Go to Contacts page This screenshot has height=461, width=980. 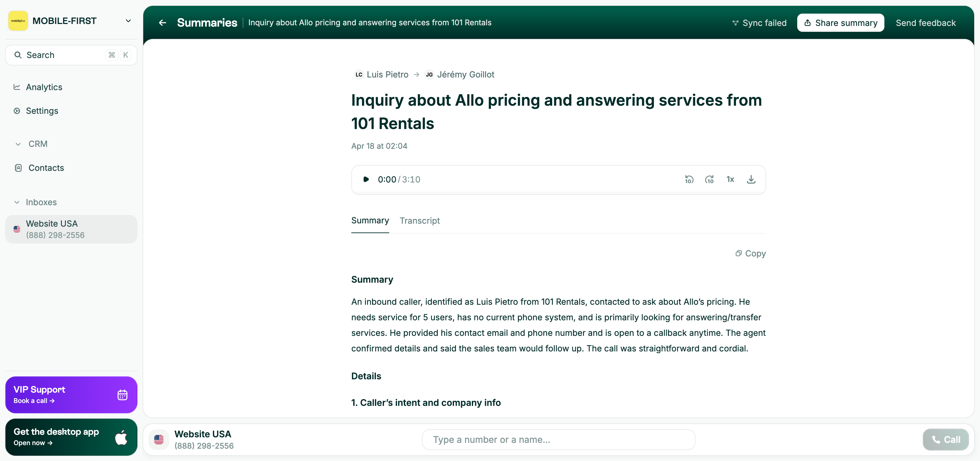pos(46,168)
